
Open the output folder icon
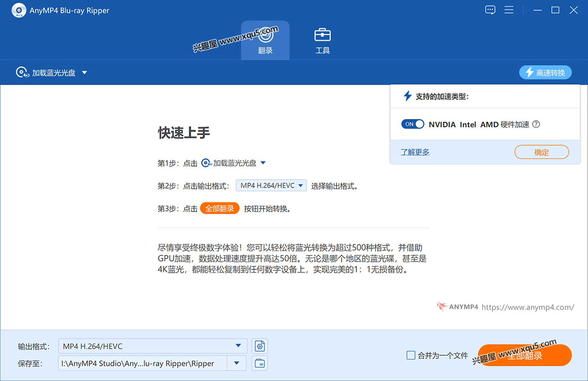click(260, 363)
